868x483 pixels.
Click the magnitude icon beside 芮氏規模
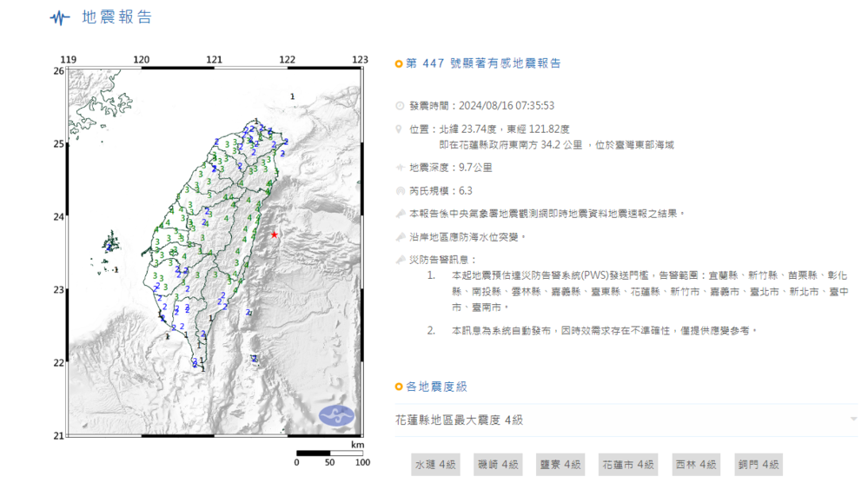click(401, 191)
